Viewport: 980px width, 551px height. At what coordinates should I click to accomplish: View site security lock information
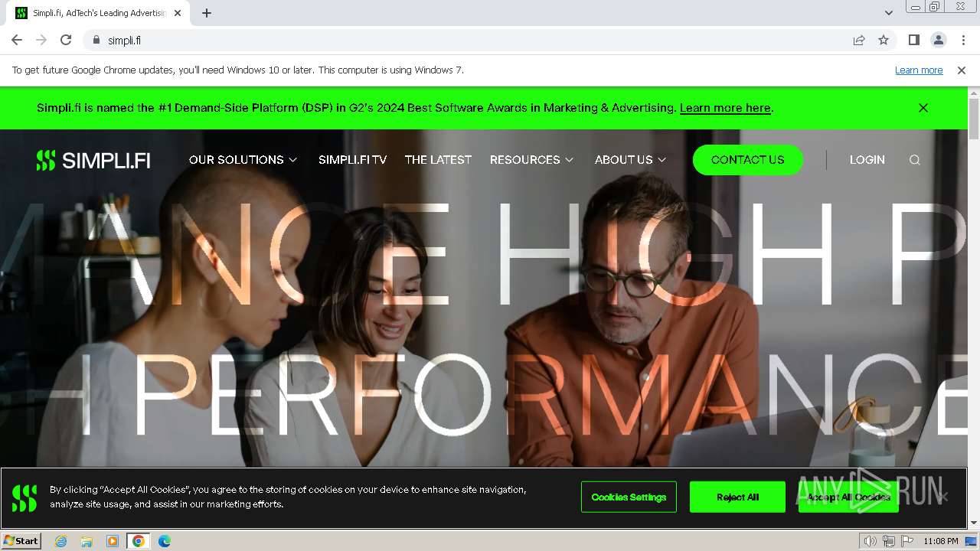[96, 41]
